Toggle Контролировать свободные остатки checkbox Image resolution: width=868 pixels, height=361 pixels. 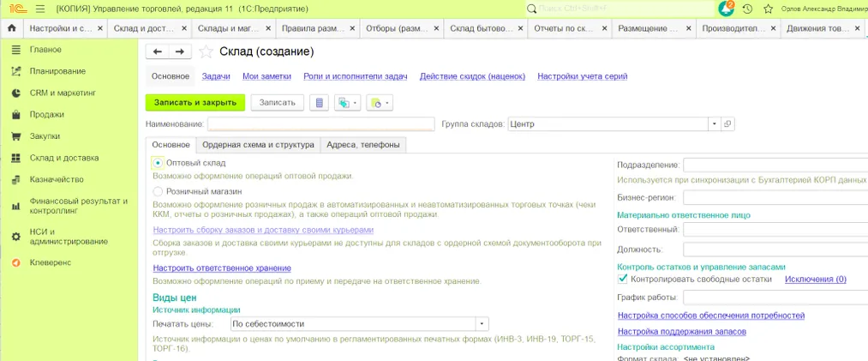623,279
